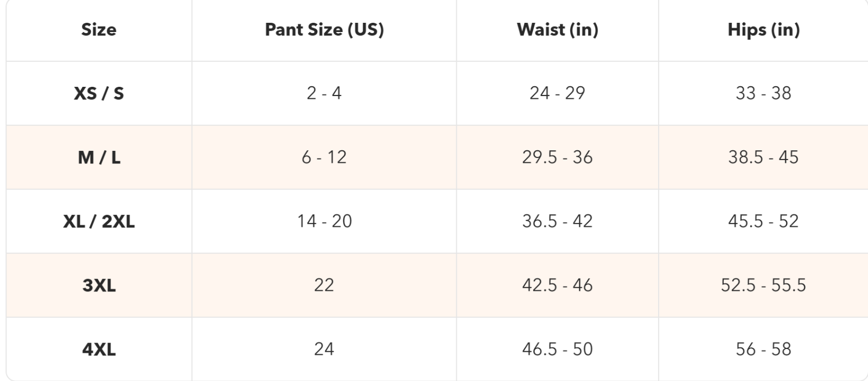Select the 3XL size row label
This screenshot has height=381, width=868.
click(x=99, y=285)
